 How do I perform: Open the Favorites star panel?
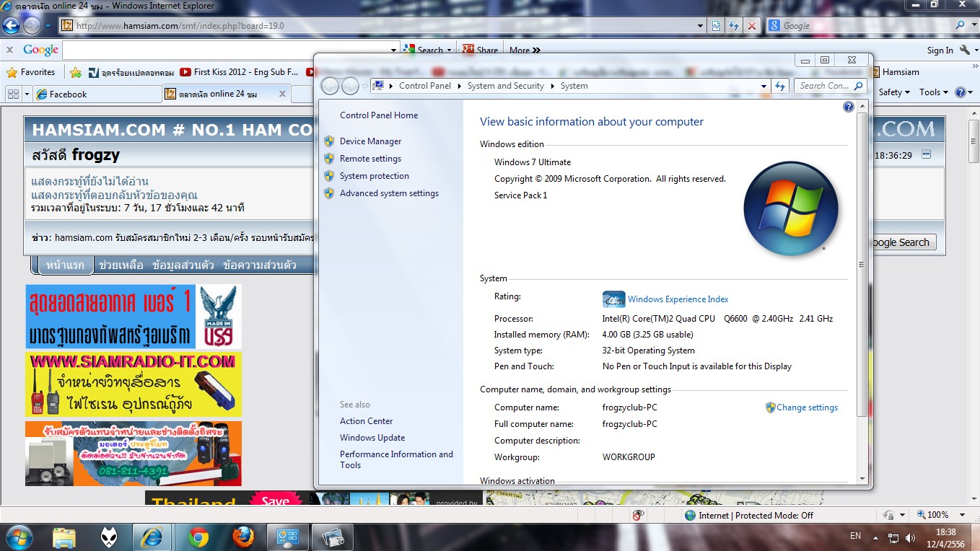coord(31,72)
